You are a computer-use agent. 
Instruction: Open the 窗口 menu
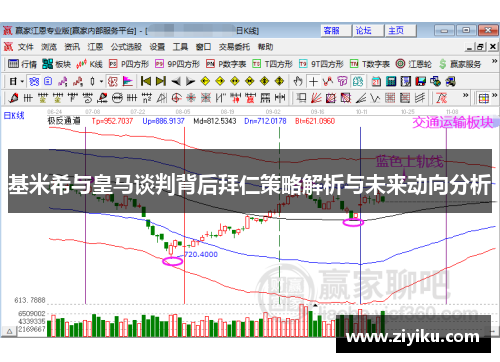203,47
